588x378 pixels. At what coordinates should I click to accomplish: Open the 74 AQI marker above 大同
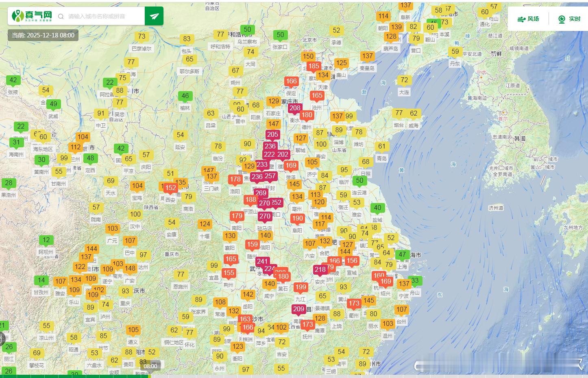point(250,52)
